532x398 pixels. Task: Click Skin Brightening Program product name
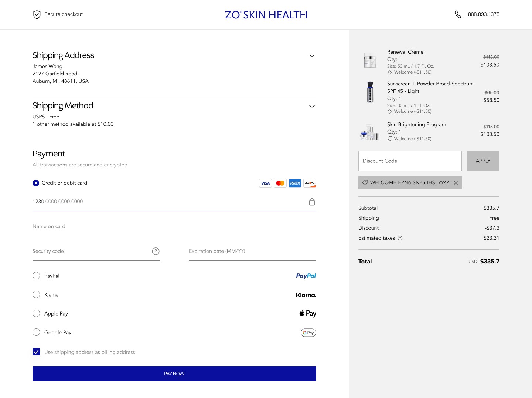[x=417, y=124]
